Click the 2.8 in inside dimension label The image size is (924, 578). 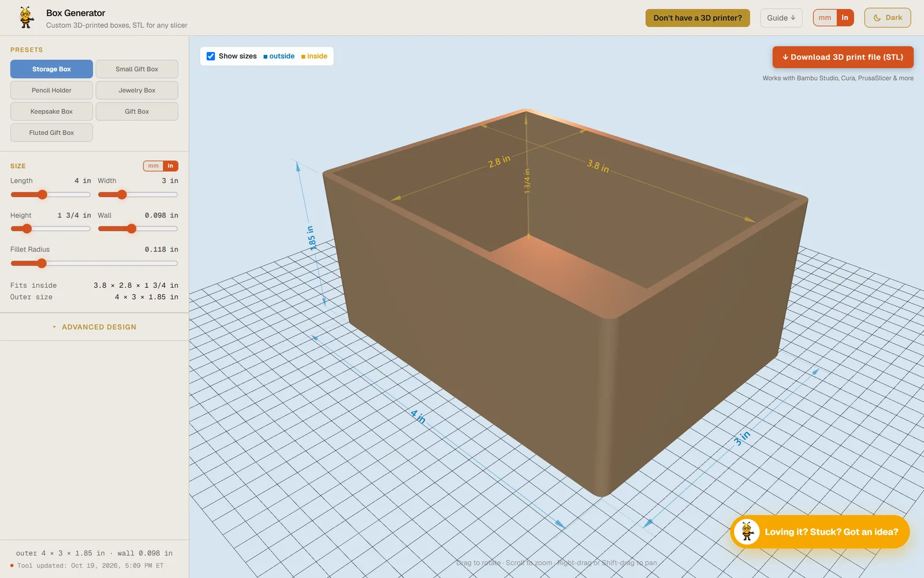[499, 161]
